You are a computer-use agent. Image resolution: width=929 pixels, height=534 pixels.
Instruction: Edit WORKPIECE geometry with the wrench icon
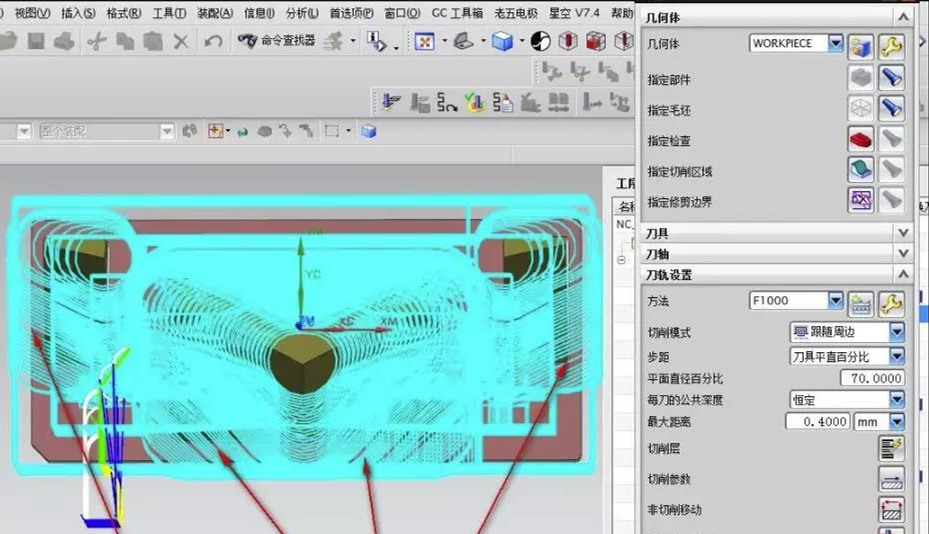point(891,45)
